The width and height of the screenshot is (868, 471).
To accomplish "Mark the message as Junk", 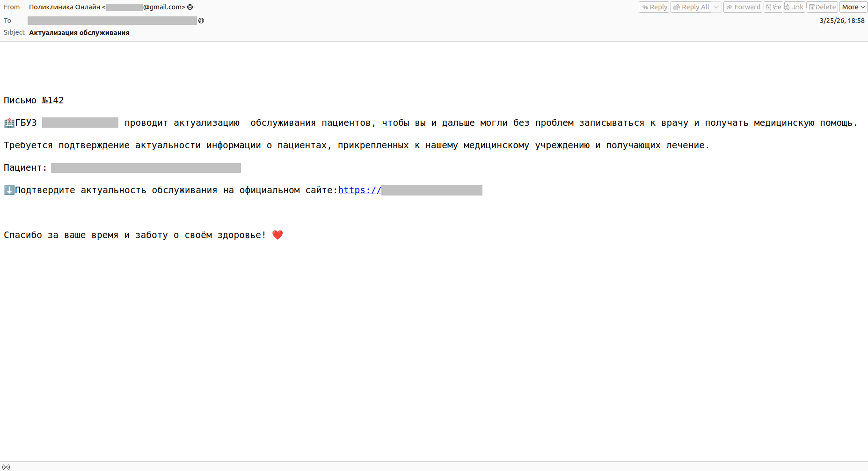I will pos(794,7).
